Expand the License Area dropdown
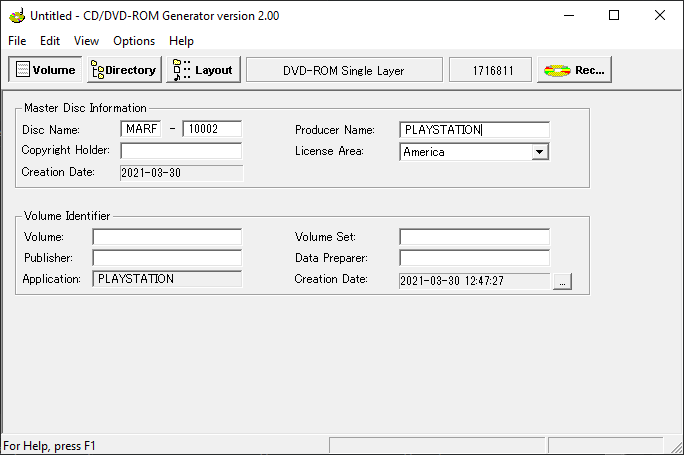Viewport: 684px width, 455px height. (540, 152)
